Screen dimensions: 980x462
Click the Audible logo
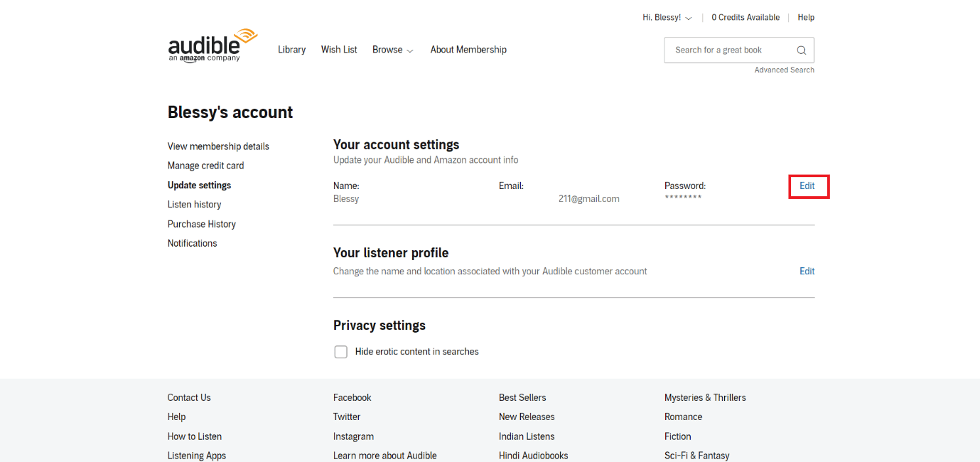coord(212,46)
